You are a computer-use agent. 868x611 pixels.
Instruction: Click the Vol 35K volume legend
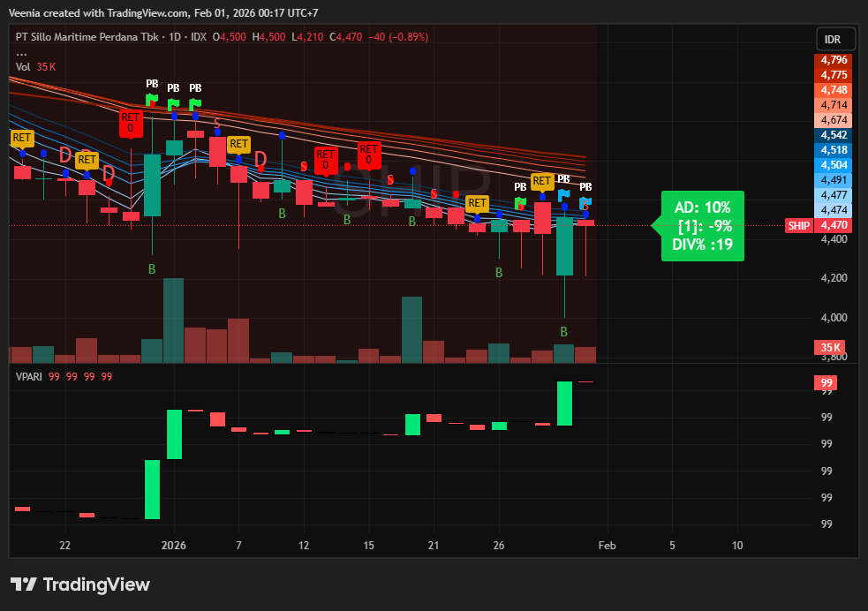pyautogui.click(x=35, y=67)
